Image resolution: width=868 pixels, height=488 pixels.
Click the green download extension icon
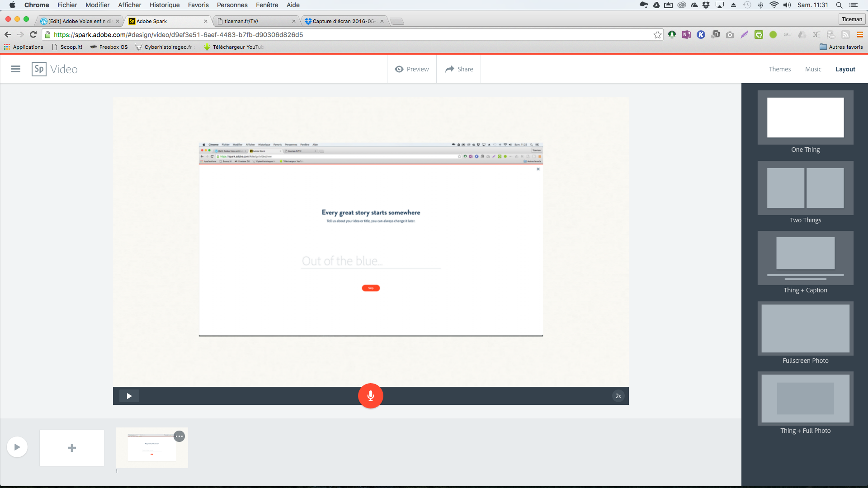pos(672,35)
